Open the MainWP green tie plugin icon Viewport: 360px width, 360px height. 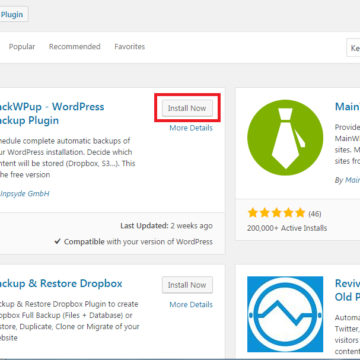pos(285,137)
